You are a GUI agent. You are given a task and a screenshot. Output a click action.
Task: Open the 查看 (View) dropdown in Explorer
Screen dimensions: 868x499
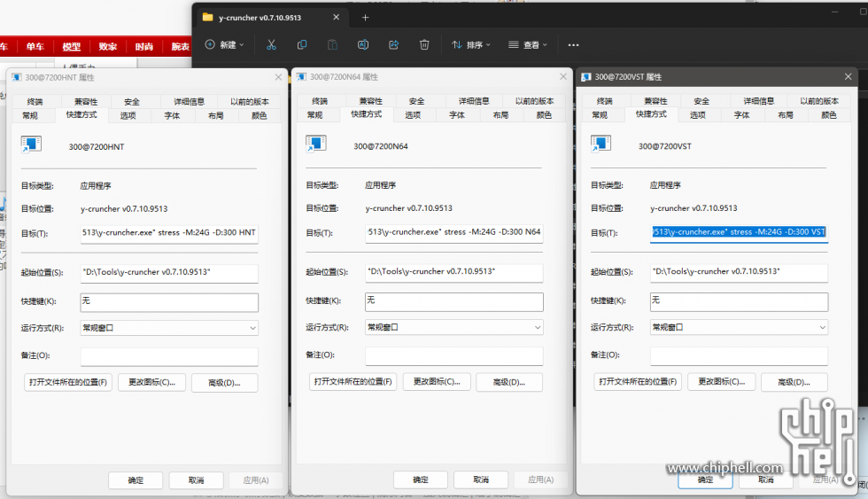tap(528, 45)
